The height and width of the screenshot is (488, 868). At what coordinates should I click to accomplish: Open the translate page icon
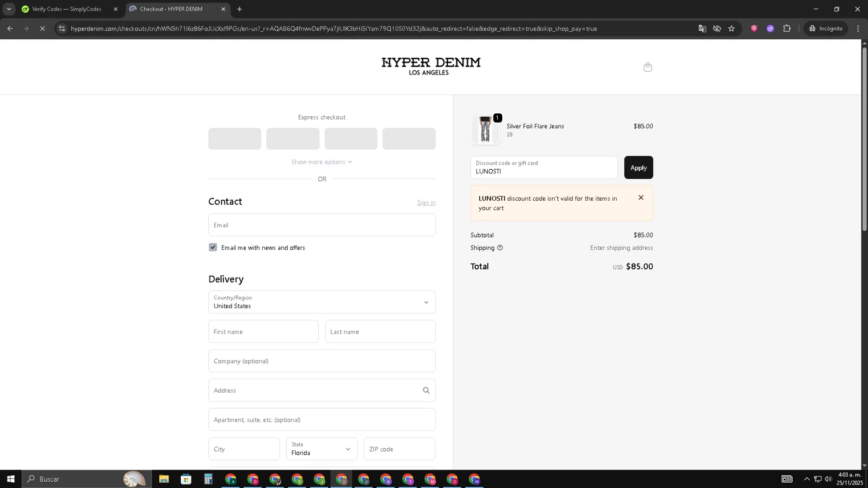tap(702, 28)
